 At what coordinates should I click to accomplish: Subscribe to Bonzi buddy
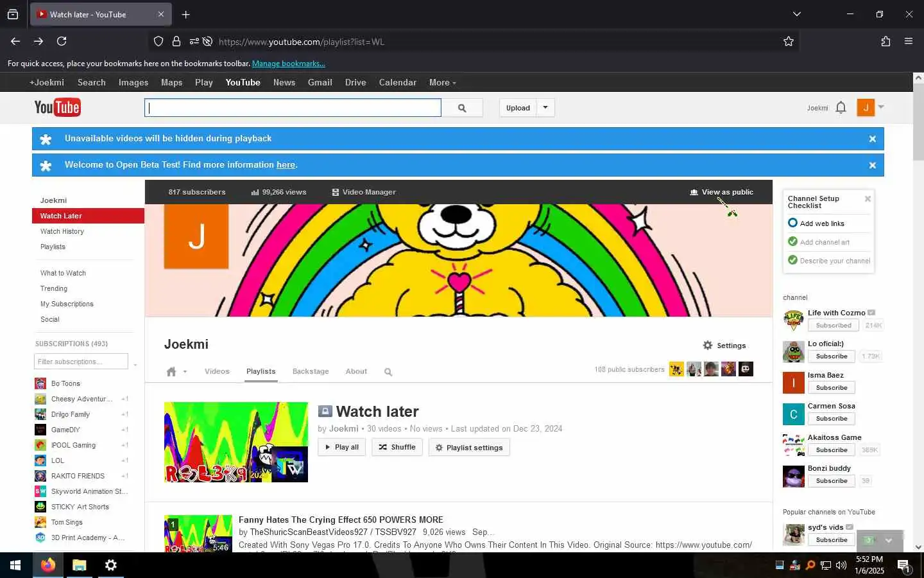tap(832, 481)
